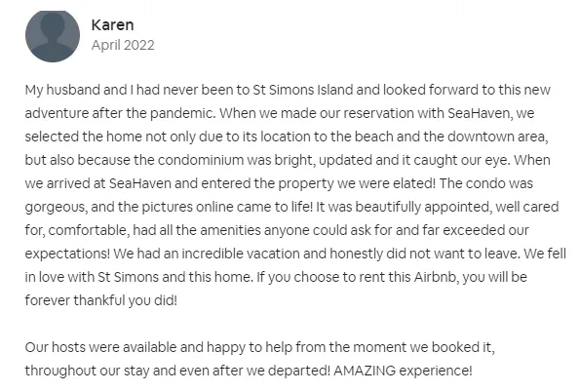Click the words 'forever thankful'
580x392 pixels.
click(75, 300)
